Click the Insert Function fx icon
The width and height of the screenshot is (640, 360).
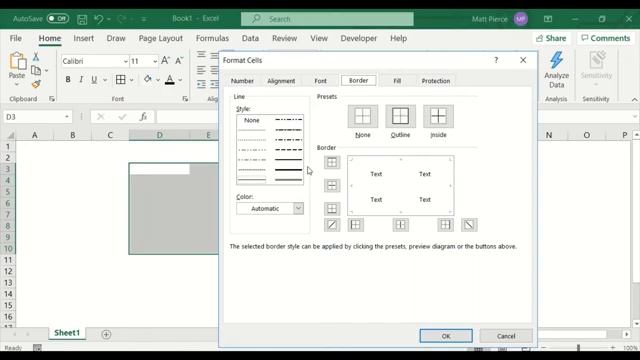[143, 117]
